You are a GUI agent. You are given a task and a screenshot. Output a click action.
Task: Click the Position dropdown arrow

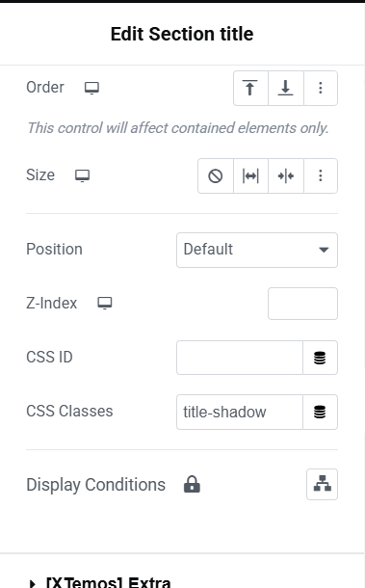324,250
